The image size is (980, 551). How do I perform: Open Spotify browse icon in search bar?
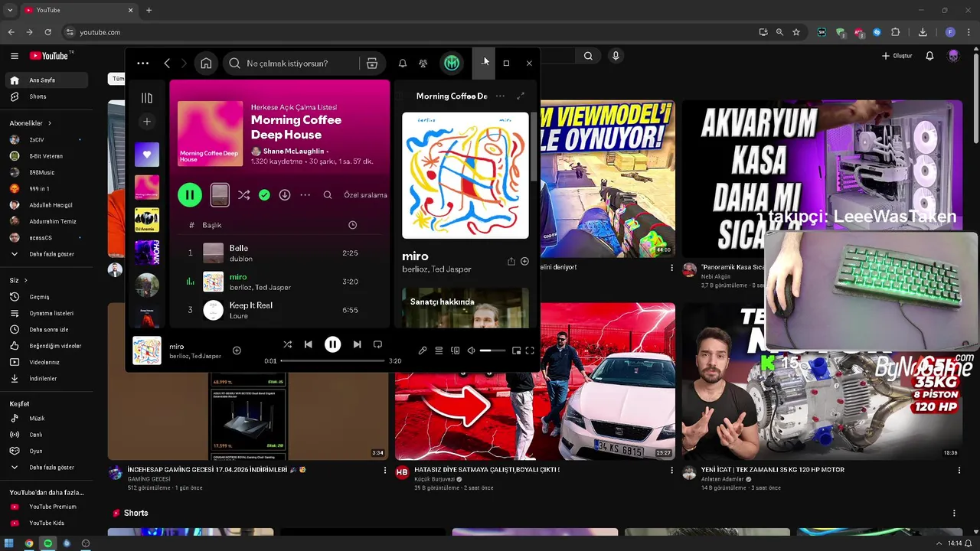pos(372,64)
